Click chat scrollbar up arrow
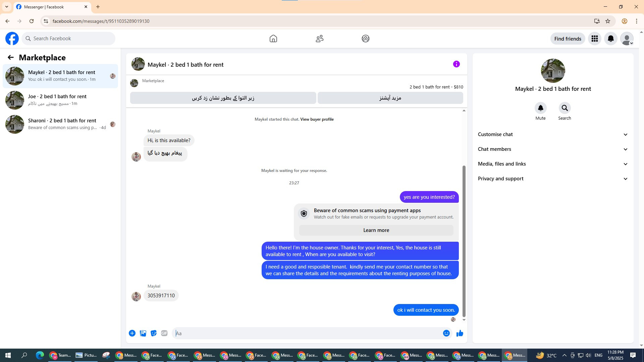 pos(464,111)
